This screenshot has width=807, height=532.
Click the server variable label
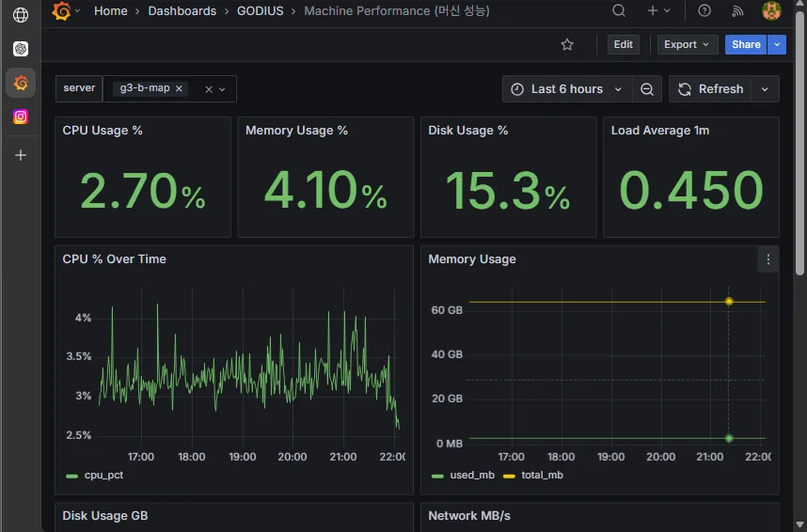coord(79,88)
